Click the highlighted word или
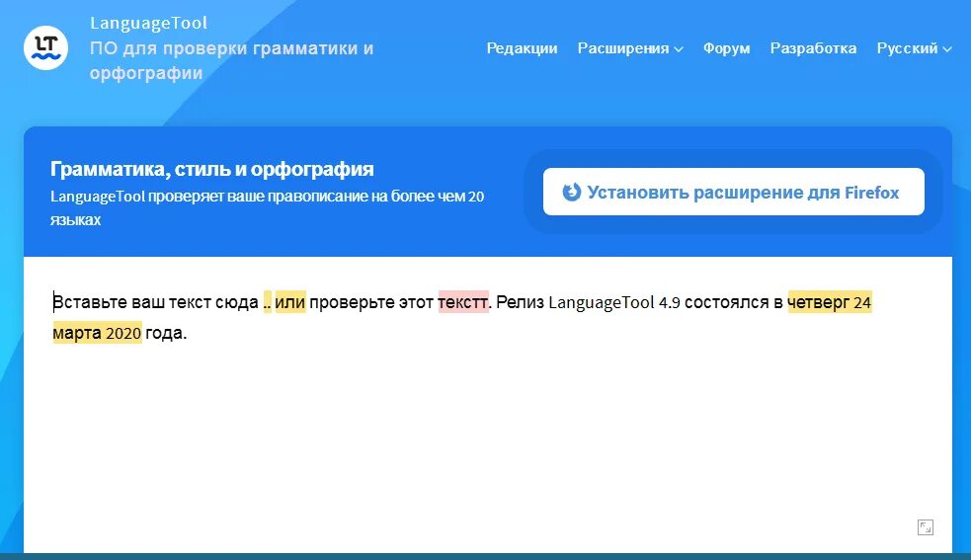Viewport: 971px width, 560px height. (x=290, y=302)
